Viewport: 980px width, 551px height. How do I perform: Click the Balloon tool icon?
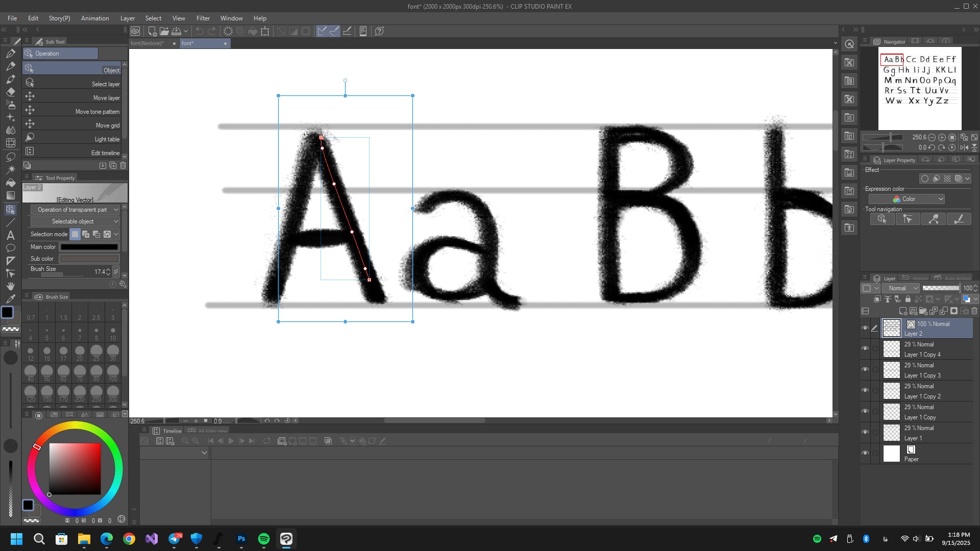click(x=10, y=248)
